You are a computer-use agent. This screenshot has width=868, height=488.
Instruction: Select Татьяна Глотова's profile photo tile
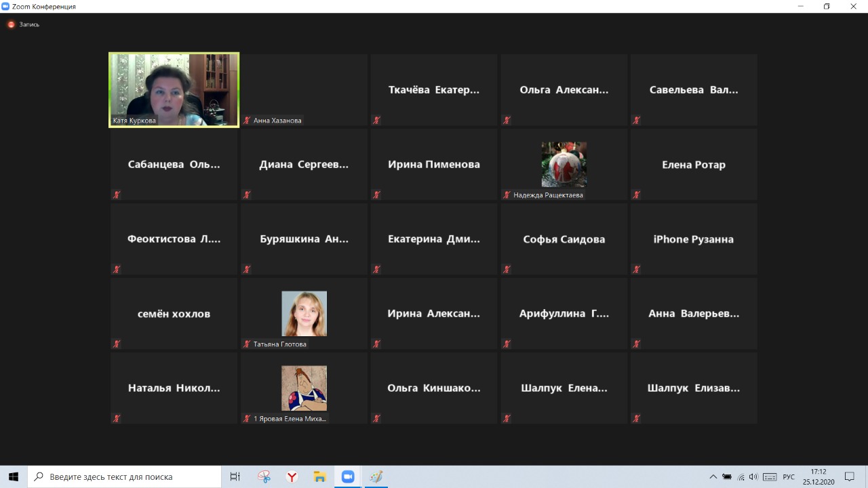pos(304,313)
